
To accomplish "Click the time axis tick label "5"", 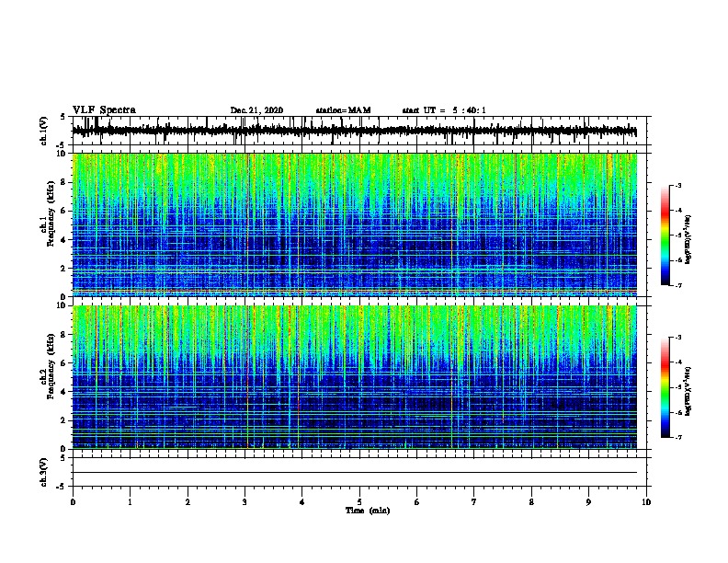I will [x=359, y=502].
